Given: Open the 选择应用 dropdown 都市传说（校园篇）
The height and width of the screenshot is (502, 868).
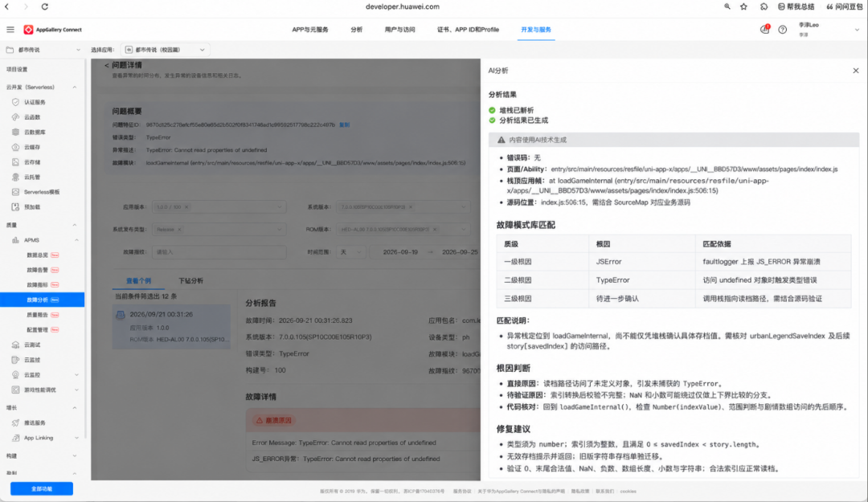Looking at the screenshot, I should pos(165,50).
